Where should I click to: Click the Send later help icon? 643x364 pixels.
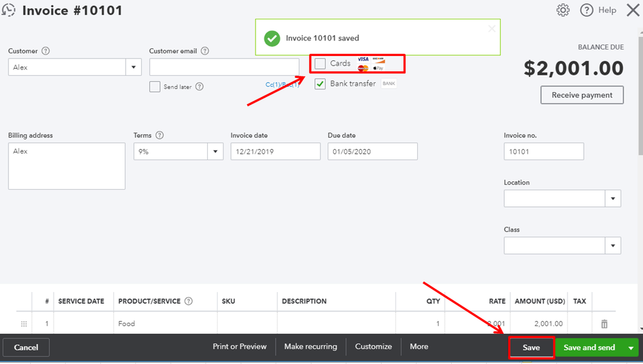(200, 86)
